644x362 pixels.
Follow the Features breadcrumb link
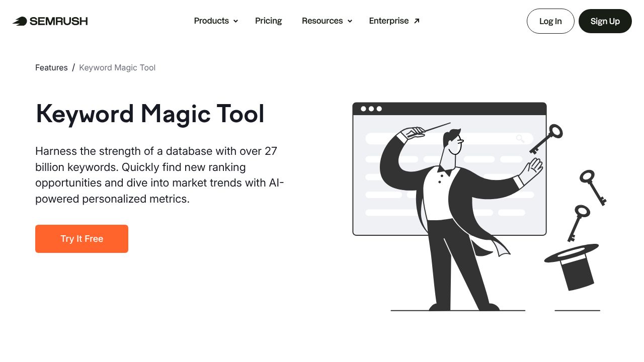pos(51,67)
